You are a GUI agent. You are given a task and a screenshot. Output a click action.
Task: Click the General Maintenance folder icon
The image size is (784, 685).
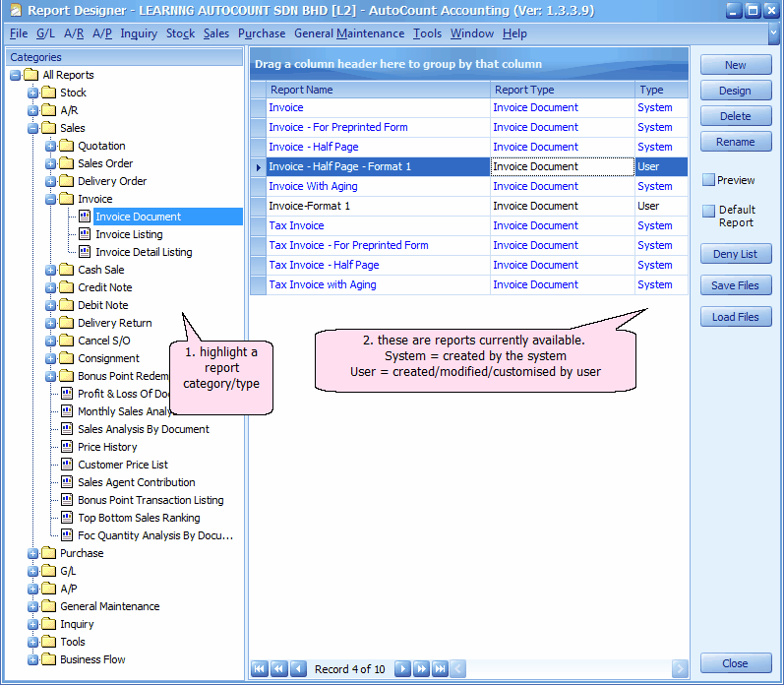(x=49, y=606)
